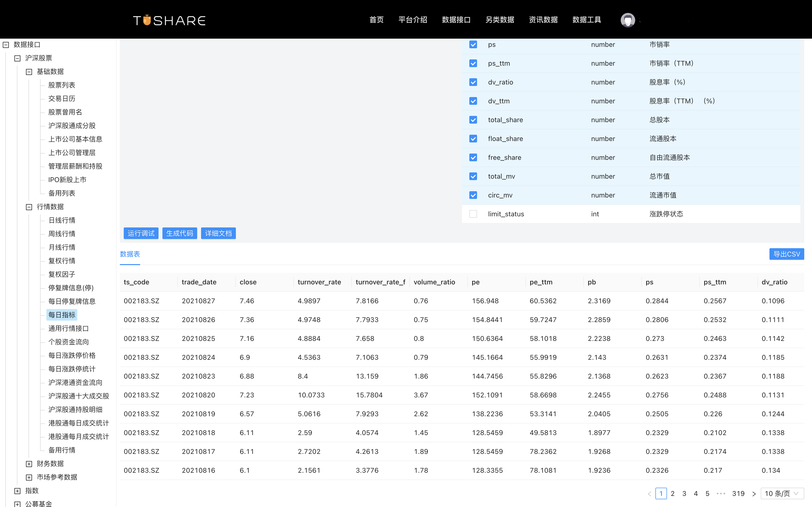Select 日线行情 in the sidebar
Image resolution: width=812 pixels, height=507 pixels.
(62, 220)
